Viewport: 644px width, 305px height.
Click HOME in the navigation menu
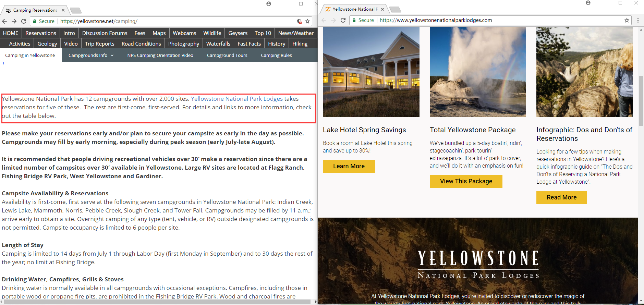tap(11, 33)
